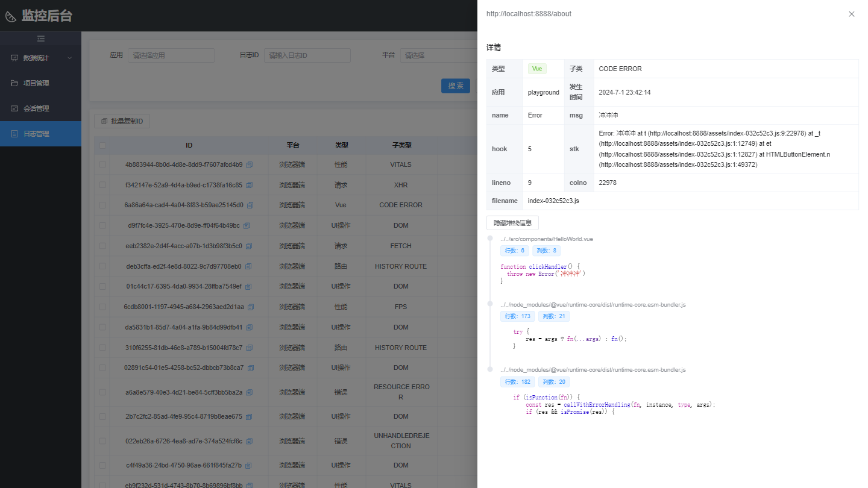The height and width of the screenshot is (488, 868).
Task: Click the 日志ID input field
Action: (x=307, y=55)
